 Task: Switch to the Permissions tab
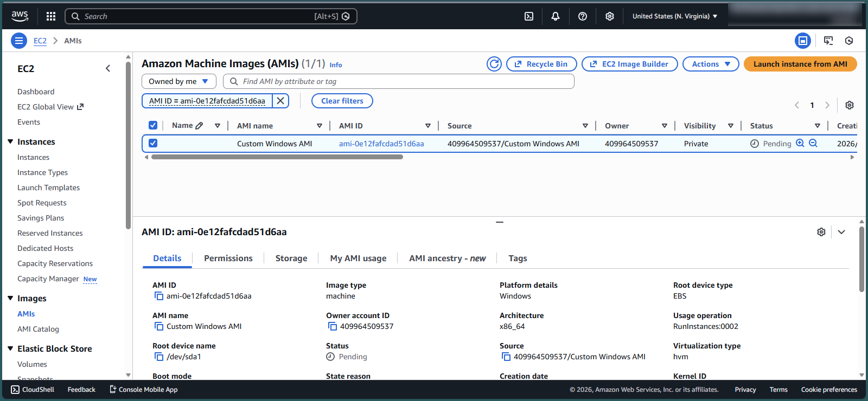point(228,258)
